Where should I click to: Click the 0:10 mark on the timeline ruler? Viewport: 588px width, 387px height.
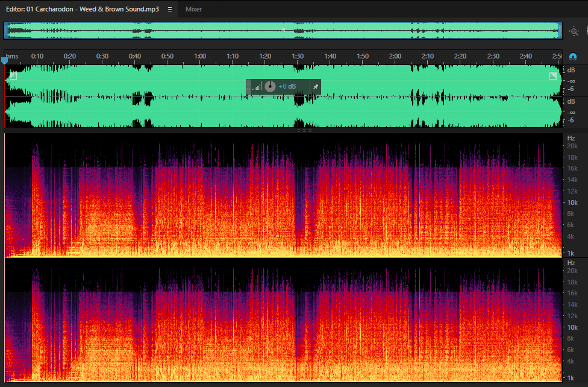[x=37, y=56]
